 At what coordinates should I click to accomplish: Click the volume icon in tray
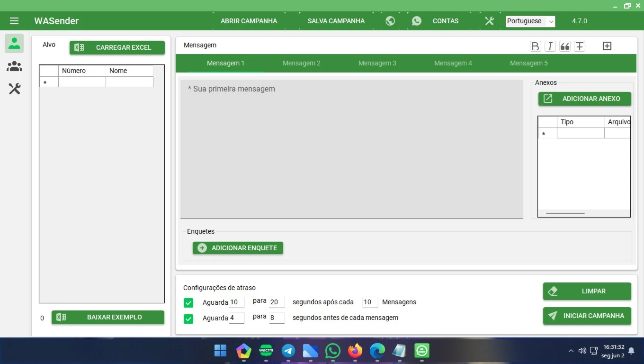coord(582,351)
